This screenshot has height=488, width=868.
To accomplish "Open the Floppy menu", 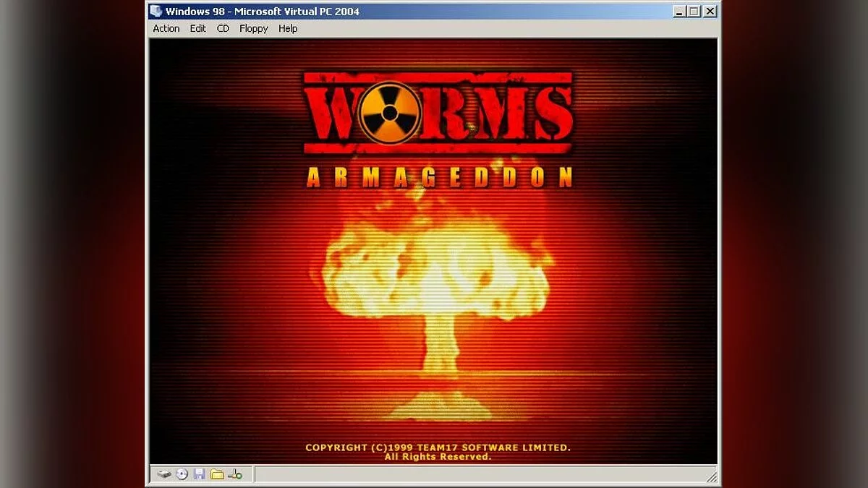I will click(x=253, y=28).
